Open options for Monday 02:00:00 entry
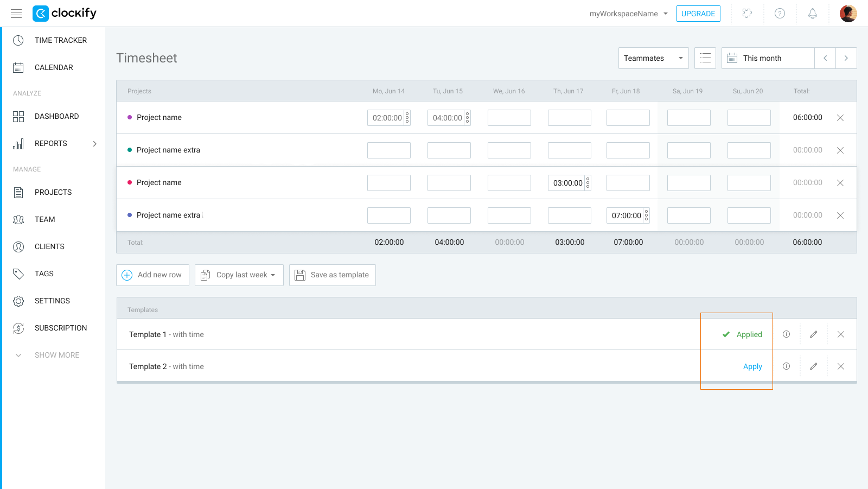This screenshot has height=489, width=868. (x=407, y=118)
